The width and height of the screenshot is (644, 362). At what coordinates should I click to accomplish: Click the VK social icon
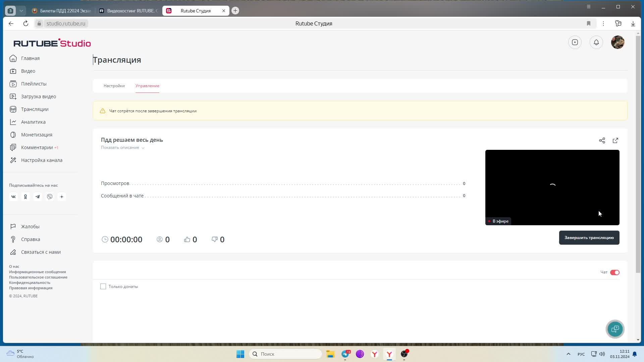point(13,197)
